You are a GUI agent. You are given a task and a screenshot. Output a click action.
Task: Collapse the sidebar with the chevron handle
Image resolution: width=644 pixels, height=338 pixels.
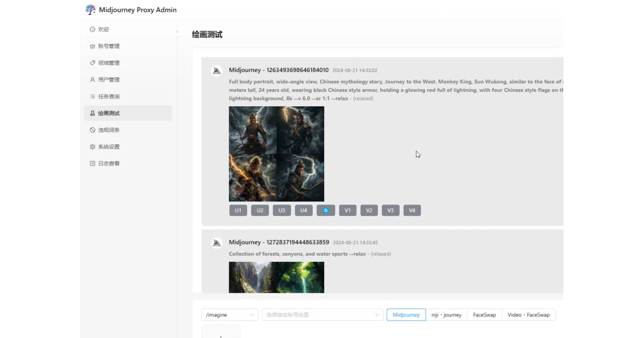(x=177, y=32)
